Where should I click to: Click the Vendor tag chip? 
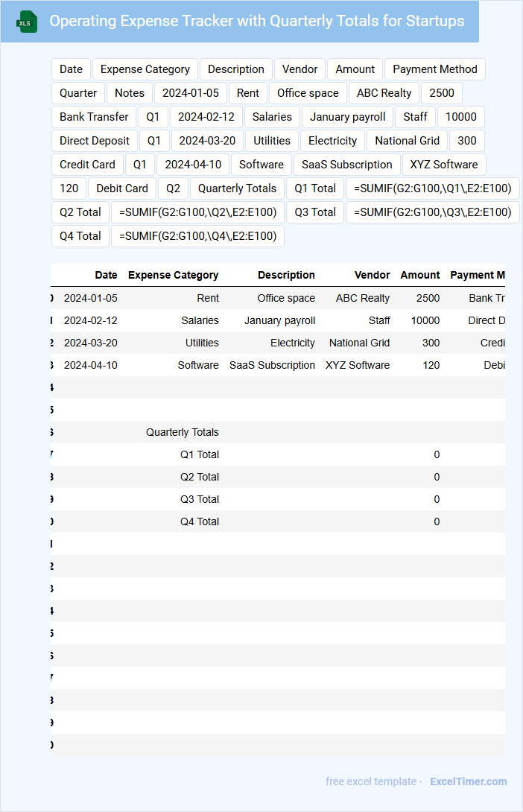click(299, 69)
